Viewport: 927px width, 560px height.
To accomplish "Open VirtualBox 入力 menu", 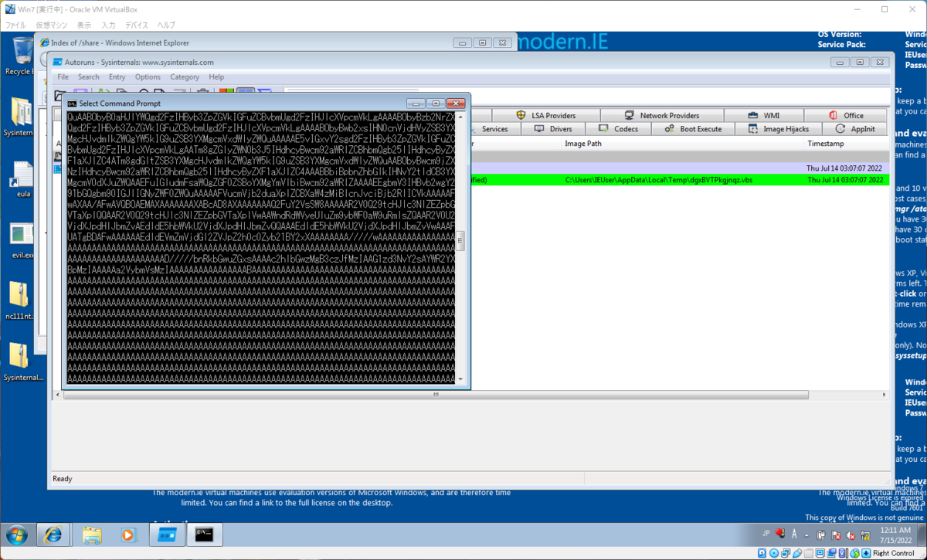I will (x=108, y=25).
